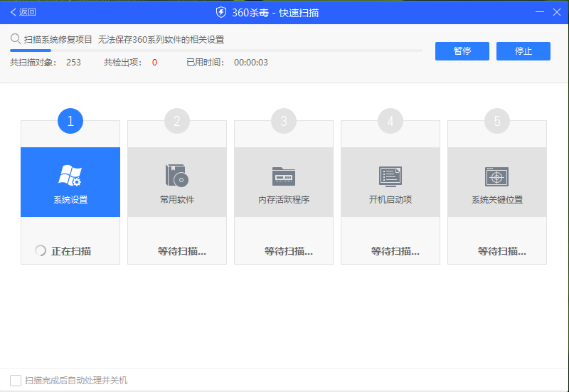The width and height of the screenshot is (569, 392).
Task: Enable 扫描完成后自动处理并关机 checkbox
Action: pyautogui.click(x=15, y=380)
